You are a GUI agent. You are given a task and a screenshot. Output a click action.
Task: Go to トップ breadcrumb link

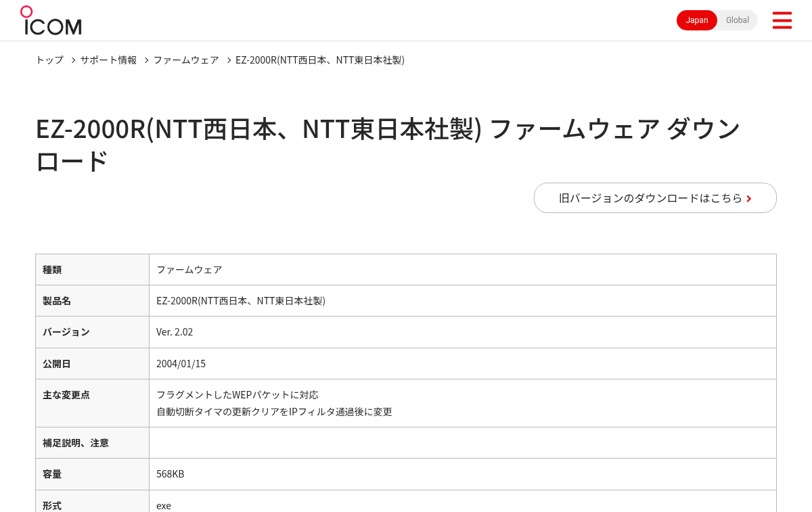tap(49, 60)
